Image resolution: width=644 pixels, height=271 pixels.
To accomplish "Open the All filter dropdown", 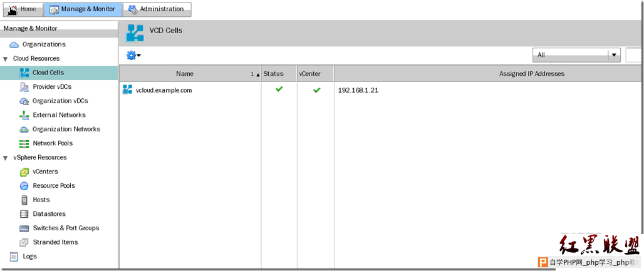I will coord(576,54).
